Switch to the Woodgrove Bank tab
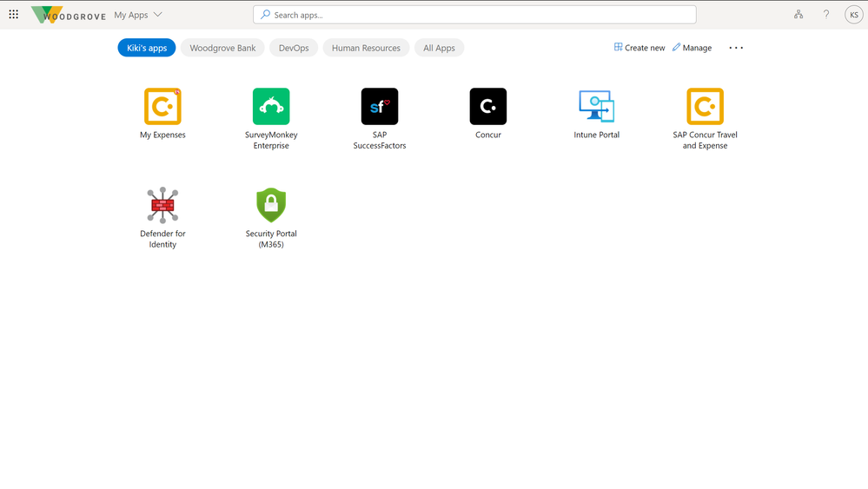The width and height of the screenshot is (868, 489). [222, 48]
